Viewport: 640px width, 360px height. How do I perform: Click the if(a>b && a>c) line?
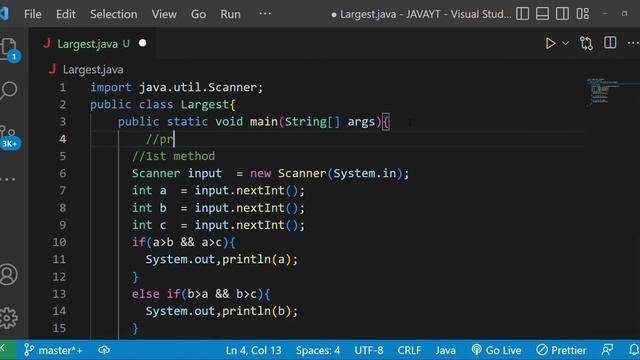pos(184,242)
